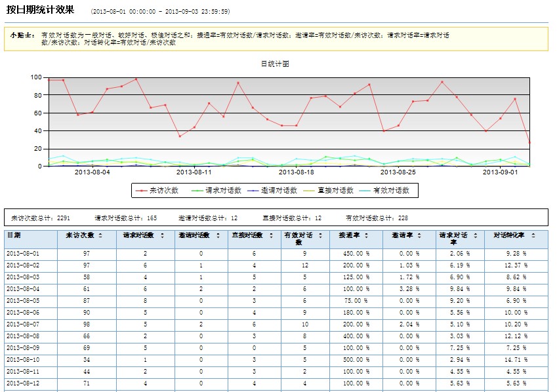Click sort arrow beside 直接对话数 header

pos(271,235)
